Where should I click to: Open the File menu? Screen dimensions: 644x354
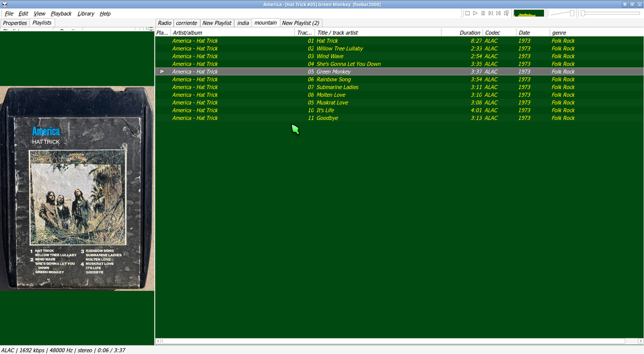[x=9, y=14]
